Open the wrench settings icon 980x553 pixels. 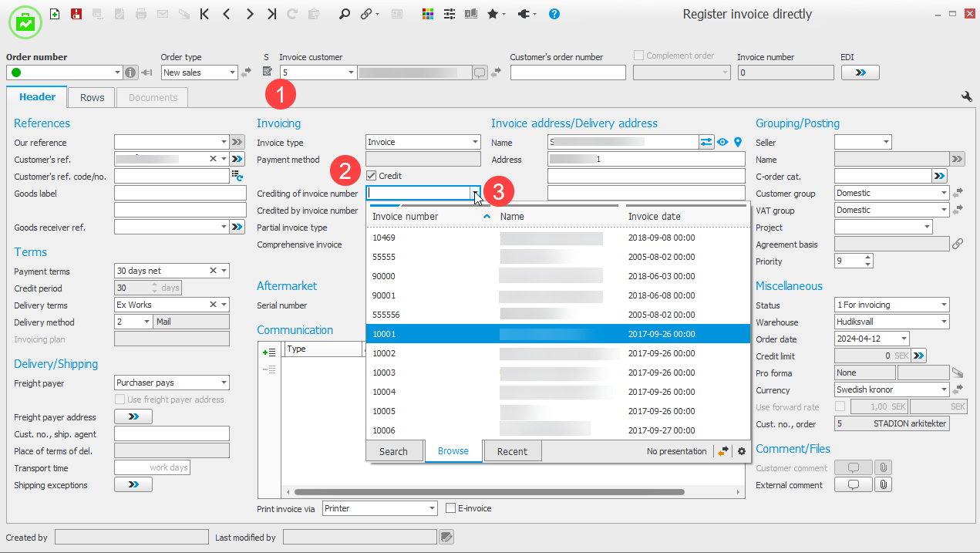click(x=966, y=96)
